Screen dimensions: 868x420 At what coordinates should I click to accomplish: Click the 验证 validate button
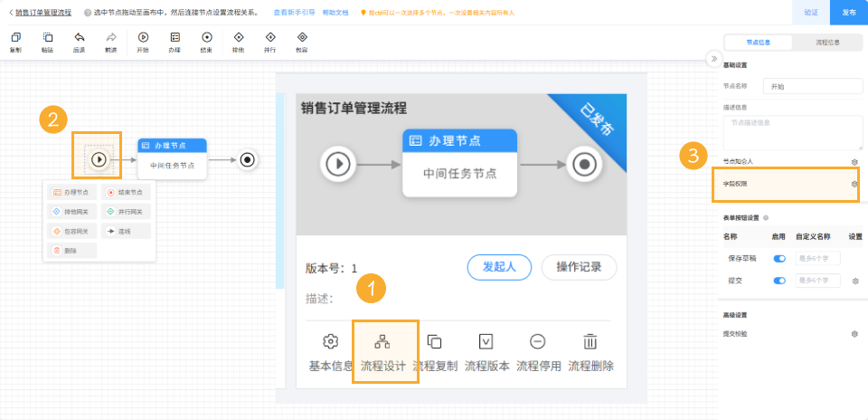(811, 12)
